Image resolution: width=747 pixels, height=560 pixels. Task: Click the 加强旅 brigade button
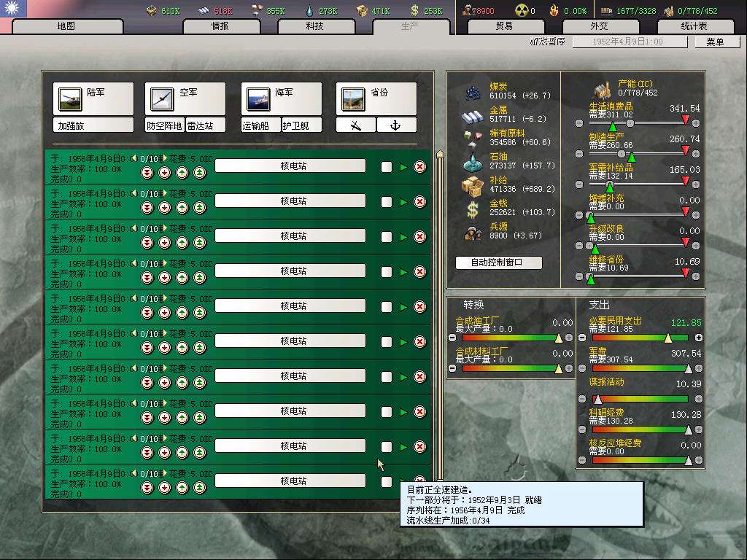tap(93, 125)
